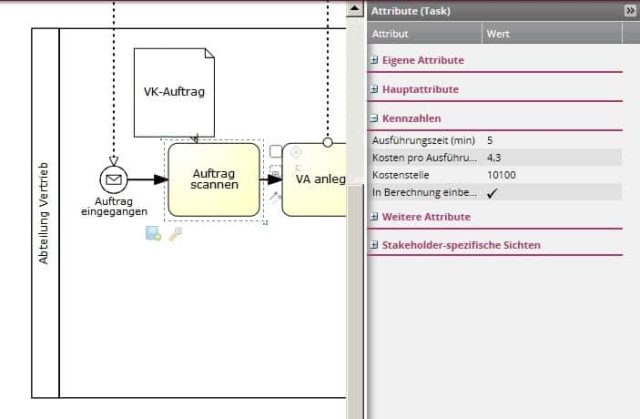Collapse the attribute panel with double arrow
The width and height of the screenshot is (640, 419).
click(629, 11)
